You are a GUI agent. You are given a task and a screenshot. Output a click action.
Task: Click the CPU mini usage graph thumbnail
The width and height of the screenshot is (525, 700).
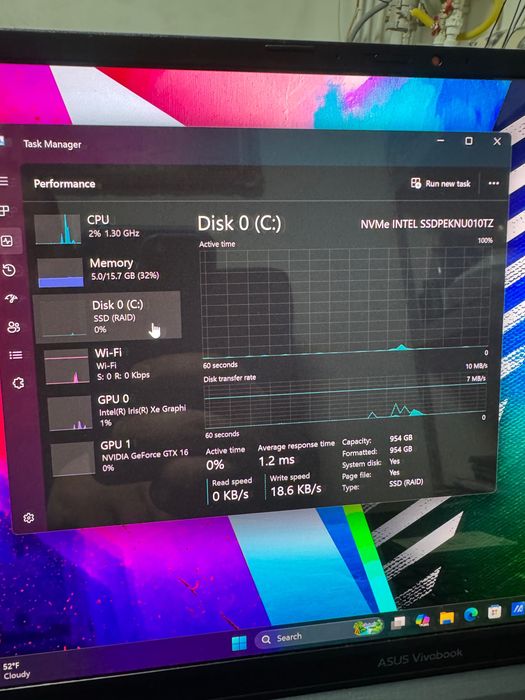[58, 229]
